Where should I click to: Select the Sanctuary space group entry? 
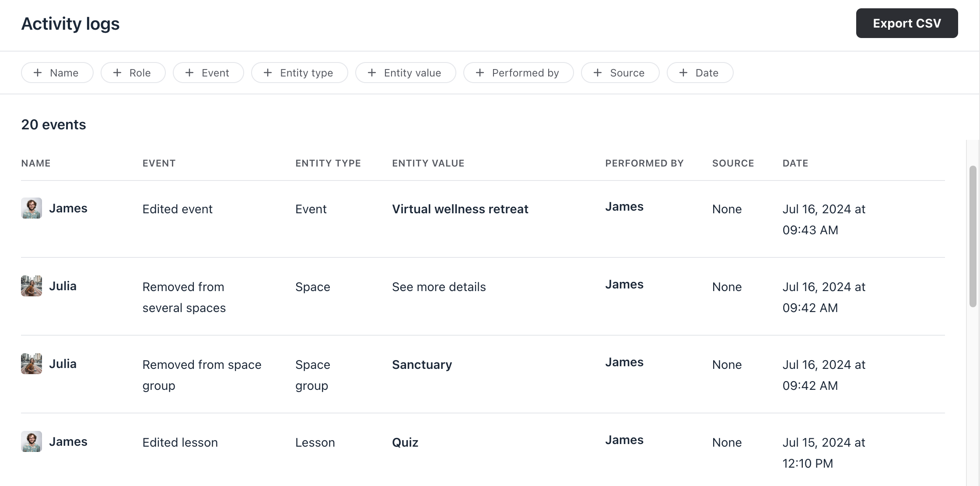(422, 364)
